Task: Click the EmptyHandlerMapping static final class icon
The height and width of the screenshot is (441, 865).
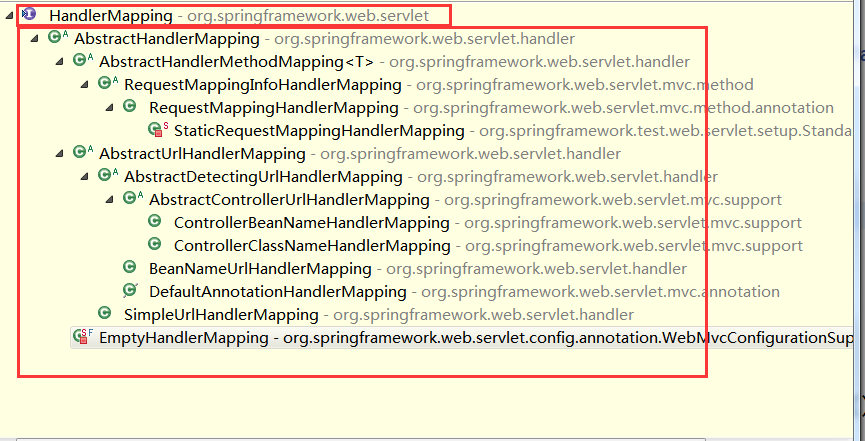Action: [x=83, y=336]
